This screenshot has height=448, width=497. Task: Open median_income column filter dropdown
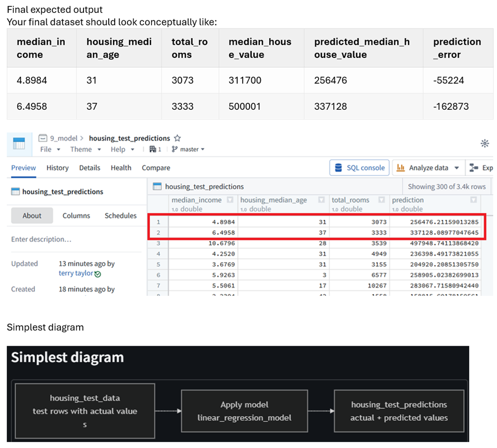[230, 200]
